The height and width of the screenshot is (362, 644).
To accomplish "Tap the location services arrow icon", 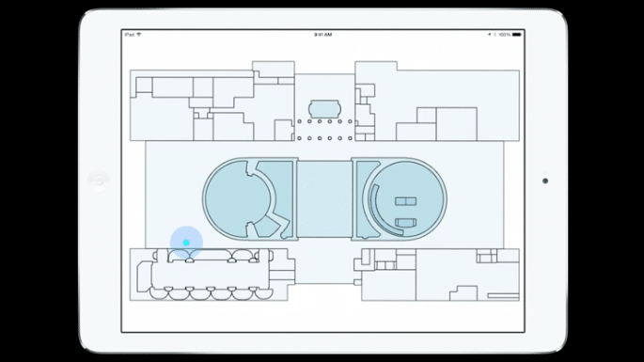I will 489,35.
